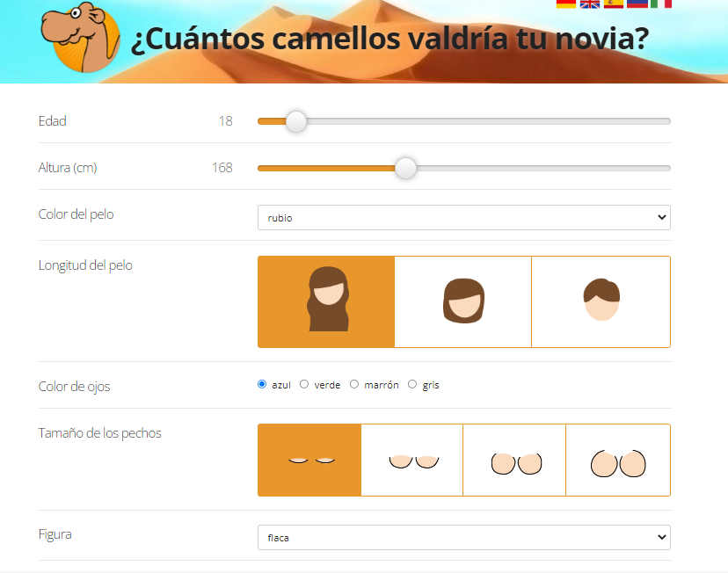Screen dimensions: 728x573
Task: Click the Italian flag icon
Action: 661,4
